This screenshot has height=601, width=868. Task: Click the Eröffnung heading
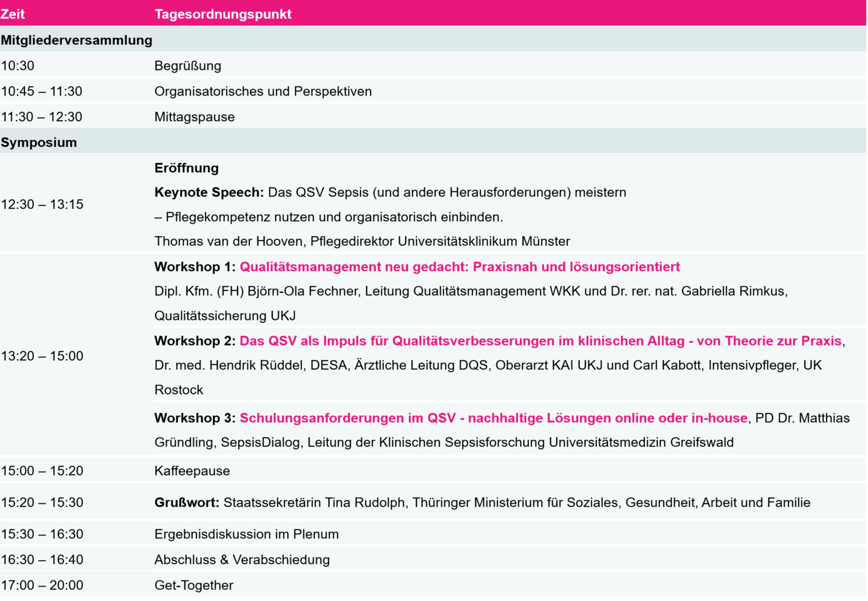click(186, 168)
